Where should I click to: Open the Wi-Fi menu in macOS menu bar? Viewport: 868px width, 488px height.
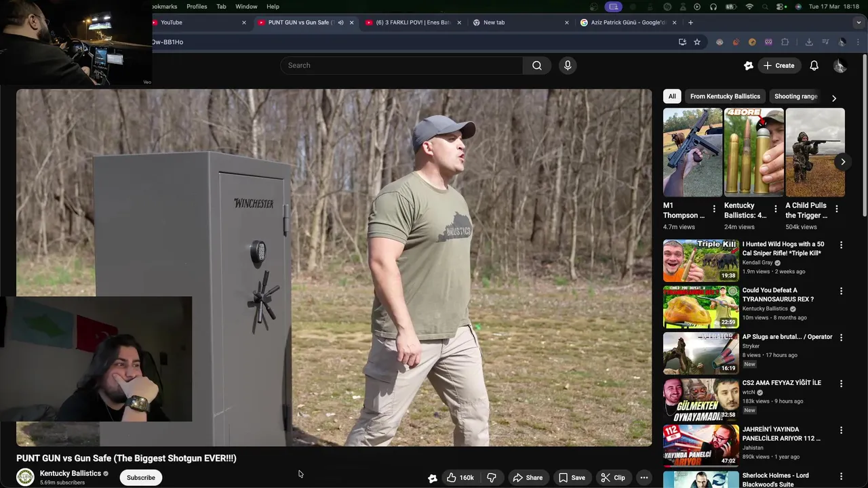click(x=749, y=6)
